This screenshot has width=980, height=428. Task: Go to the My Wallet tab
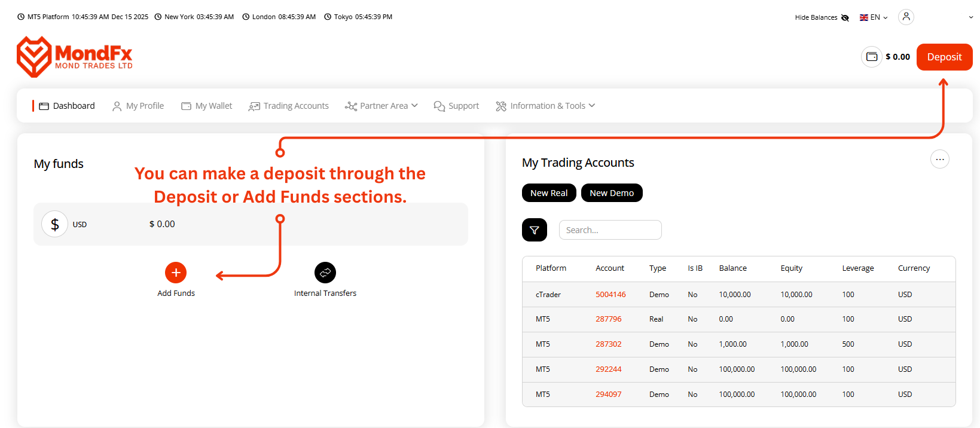point(207,106)
